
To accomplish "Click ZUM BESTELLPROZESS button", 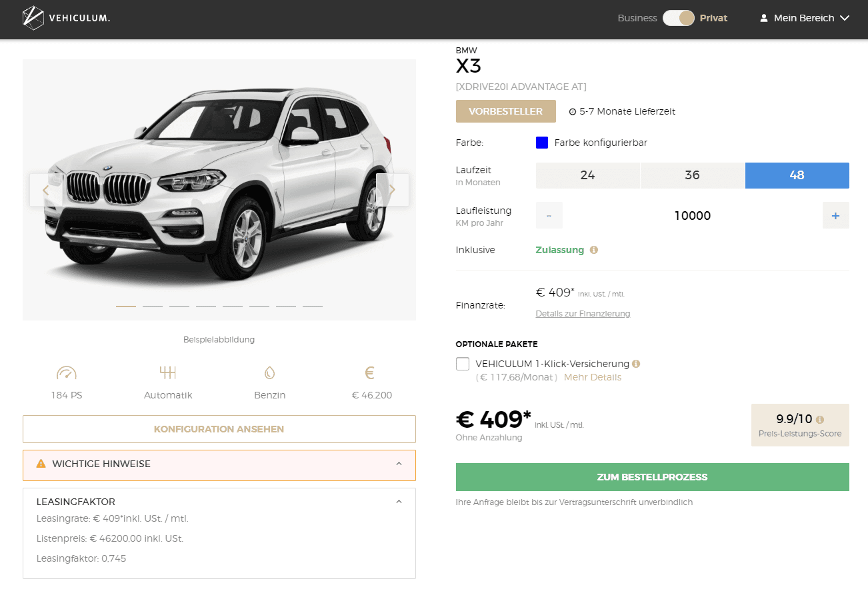I will pyautogui.click(x=653, y=477).
